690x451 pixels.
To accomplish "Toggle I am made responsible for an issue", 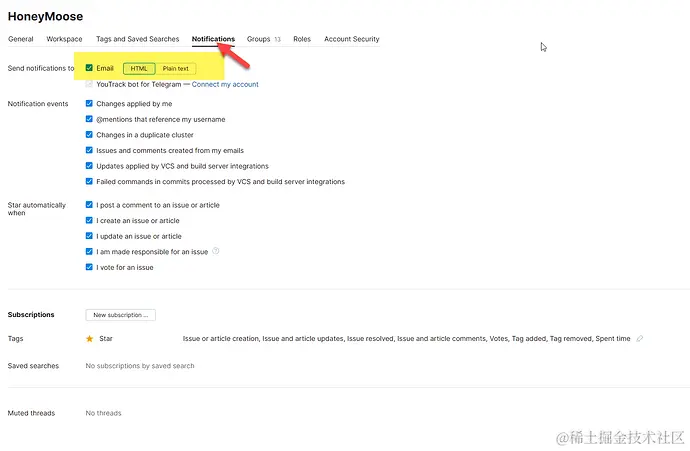I will (x=89, y=251).
